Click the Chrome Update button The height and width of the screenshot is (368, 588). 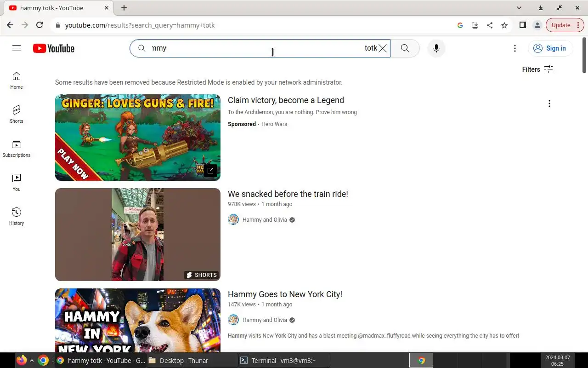pos(565,25)
